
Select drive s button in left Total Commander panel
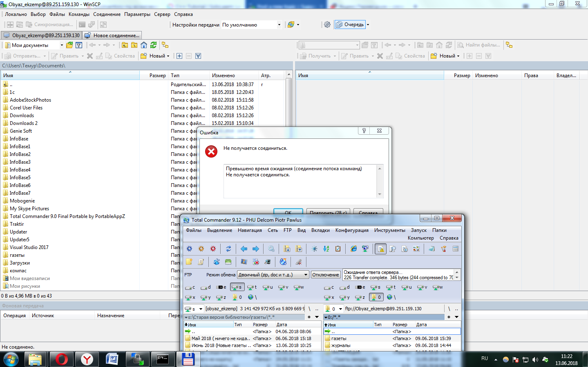[x=237, y=287]
